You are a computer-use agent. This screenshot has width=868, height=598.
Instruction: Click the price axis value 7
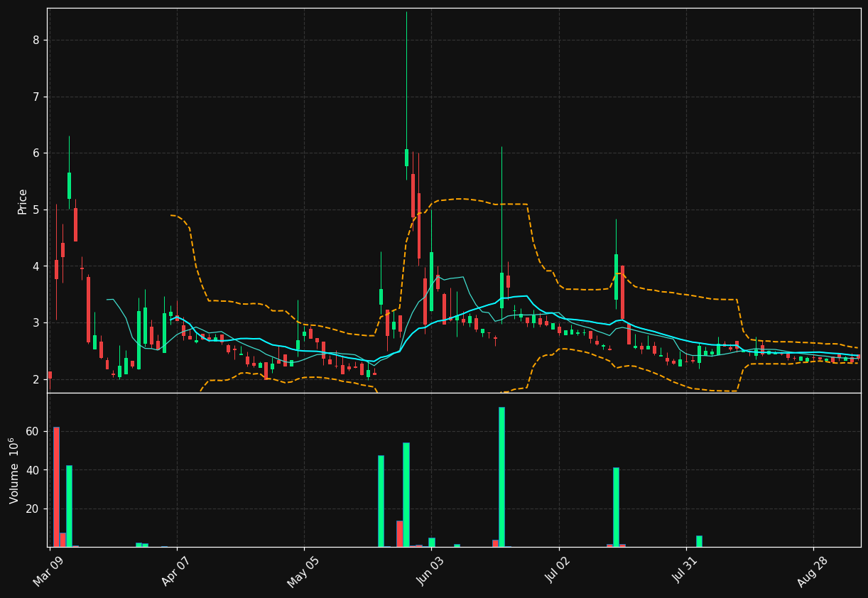coord(36,97)
